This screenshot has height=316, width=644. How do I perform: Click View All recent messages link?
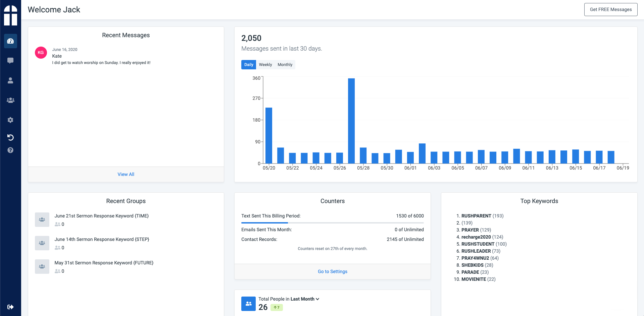[126, 174]
